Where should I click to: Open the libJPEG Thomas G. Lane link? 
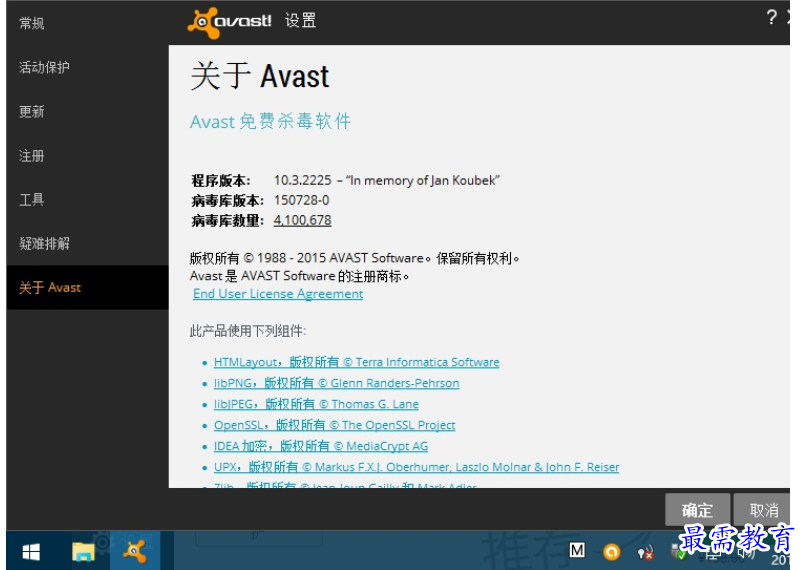[x=316, y=404]
